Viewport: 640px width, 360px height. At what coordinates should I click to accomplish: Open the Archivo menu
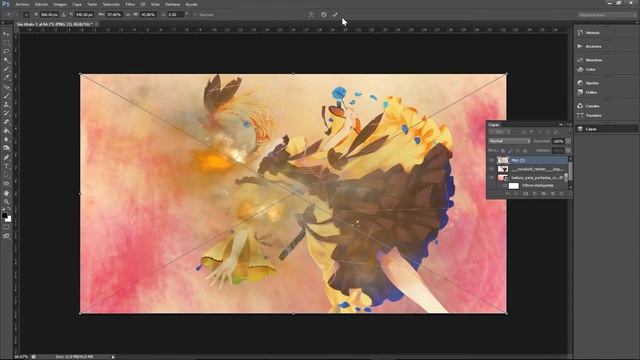pyautogui.click(x=22, y=4)
